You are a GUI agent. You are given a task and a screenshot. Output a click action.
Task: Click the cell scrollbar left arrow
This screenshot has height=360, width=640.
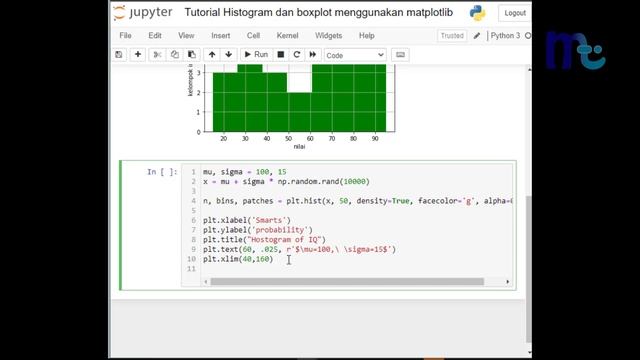point(206,282)
